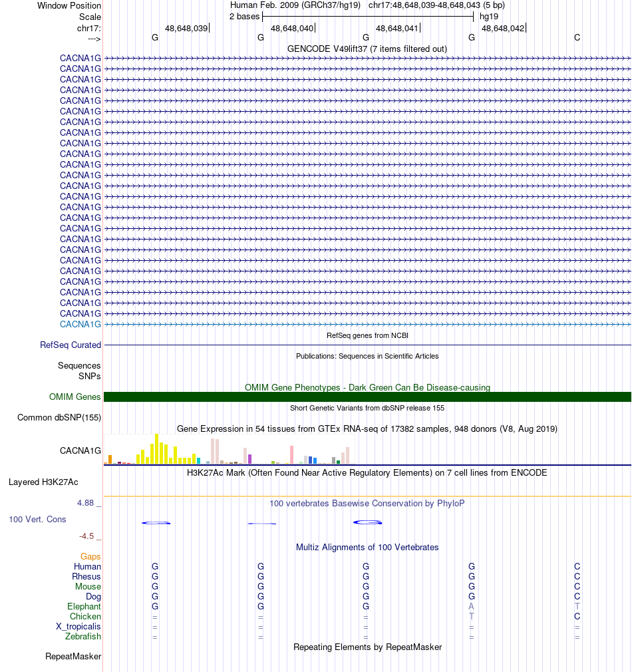
Task: Open Short Genetic Variants from dbSNP release 155
Action: tap(367, 408)
